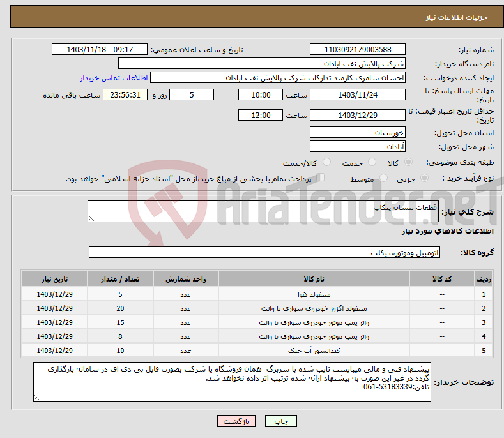Click the item name منیفولد هوا
This screenshot has width=504, height=438.
[314, 295]
